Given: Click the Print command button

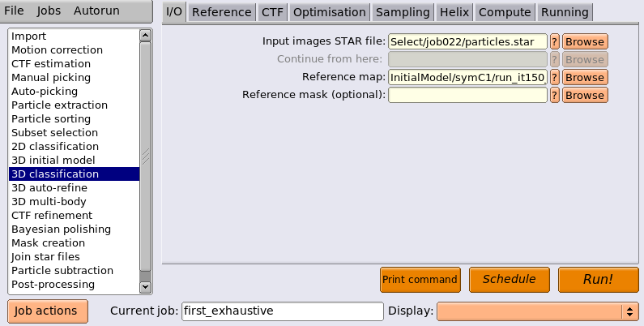Looking at the screenshot, I should pos(420,280).
